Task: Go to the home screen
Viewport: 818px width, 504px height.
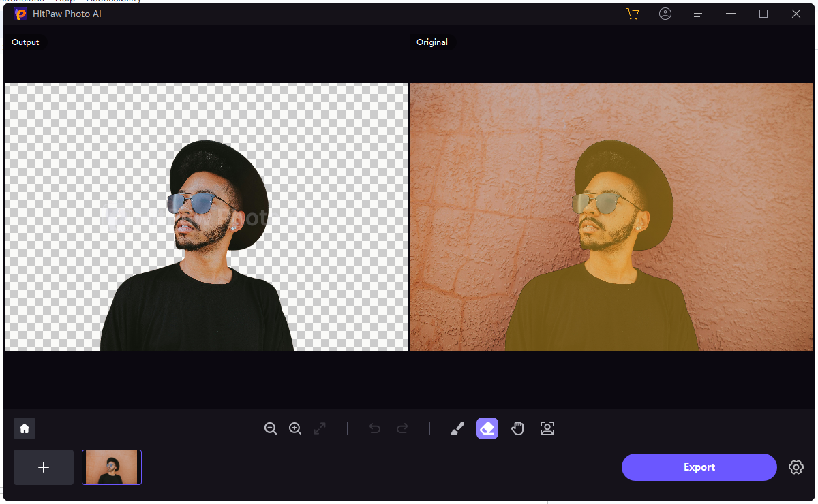Action: (x=25, y=428)
